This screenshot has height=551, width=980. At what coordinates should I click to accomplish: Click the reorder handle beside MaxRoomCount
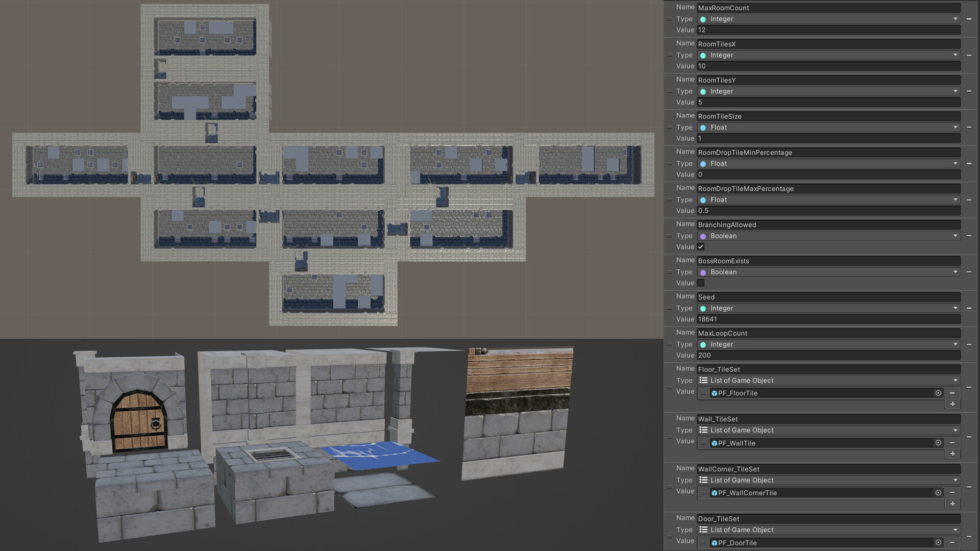tap(669, 19)
